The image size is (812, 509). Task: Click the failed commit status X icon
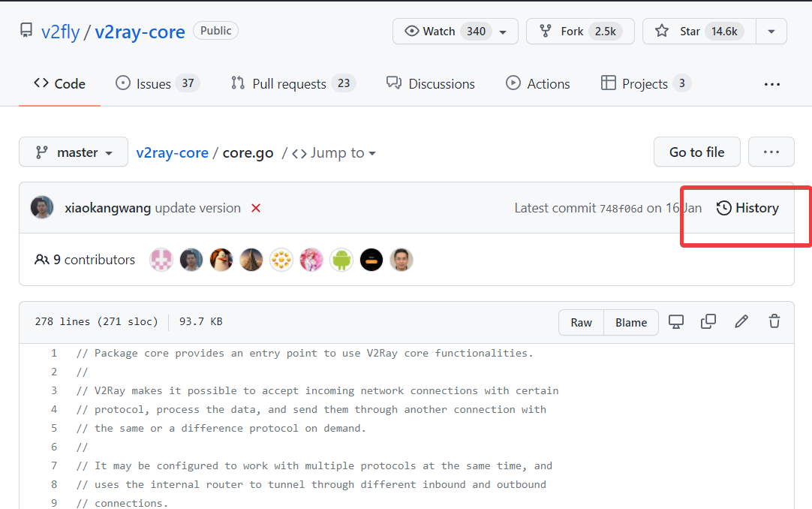(256, 208)
